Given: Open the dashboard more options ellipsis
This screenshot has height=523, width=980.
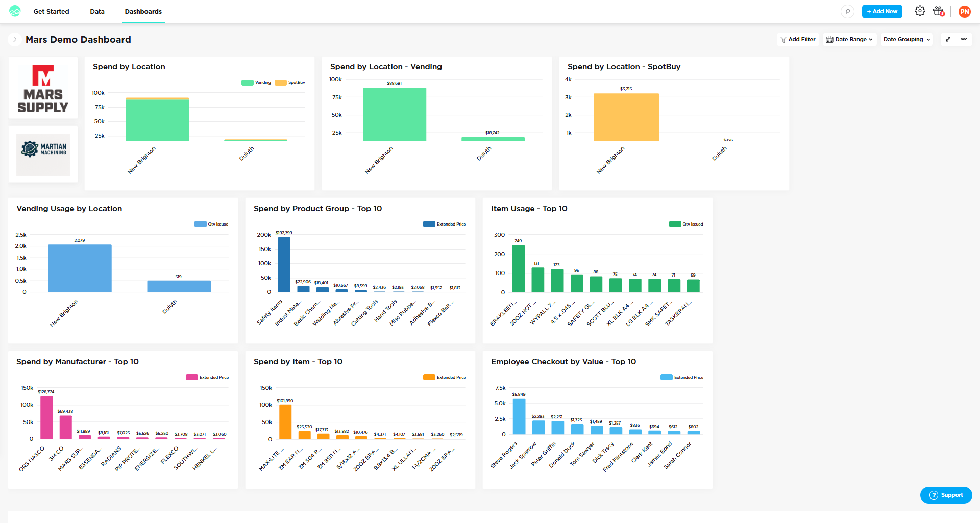Looking at the screenshot, I should (964, 39).
